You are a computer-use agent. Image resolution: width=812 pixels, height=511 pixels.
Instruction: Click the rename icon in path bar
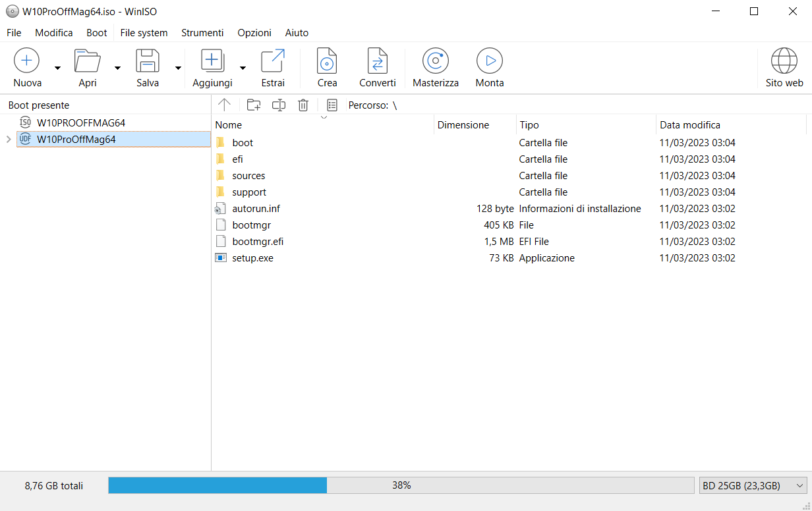pyautogui.click(x=279, y=105)
